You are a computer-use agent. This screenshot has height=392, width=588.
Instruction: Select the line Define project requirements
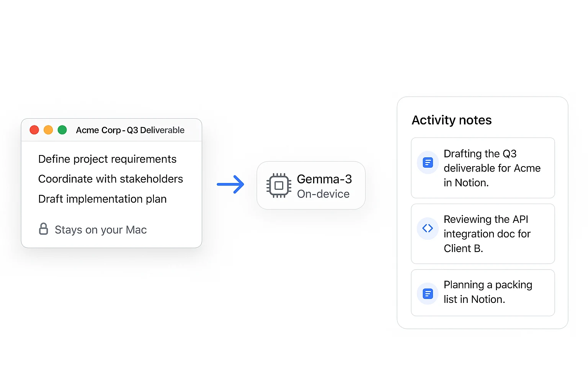107,159
